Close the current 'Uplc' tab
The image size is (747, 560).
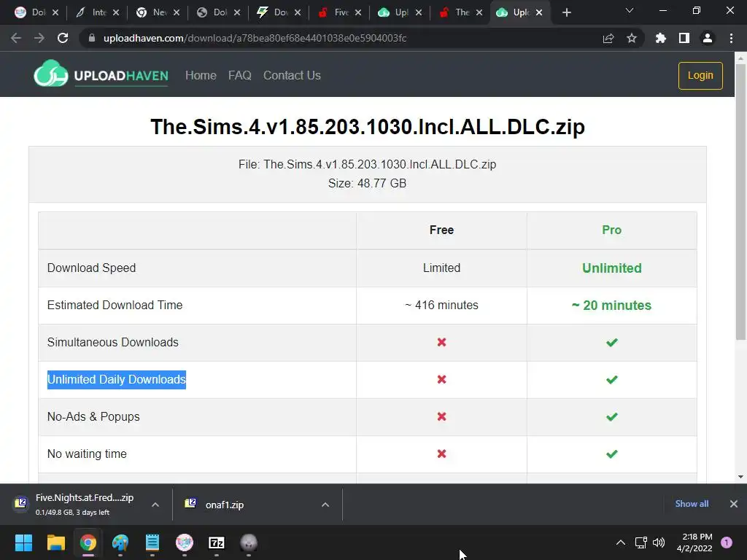point(539,12)
